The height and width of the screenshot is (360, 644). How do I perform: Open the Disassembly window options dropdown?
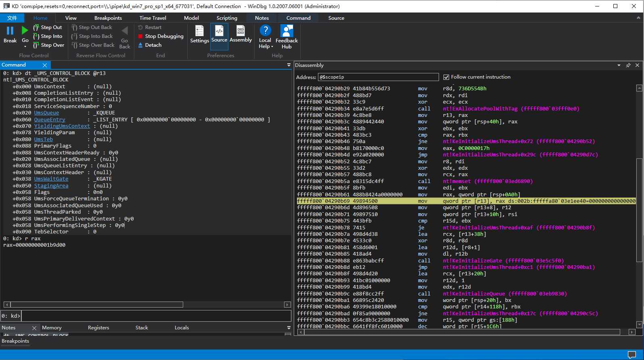[x=619, y=65]
